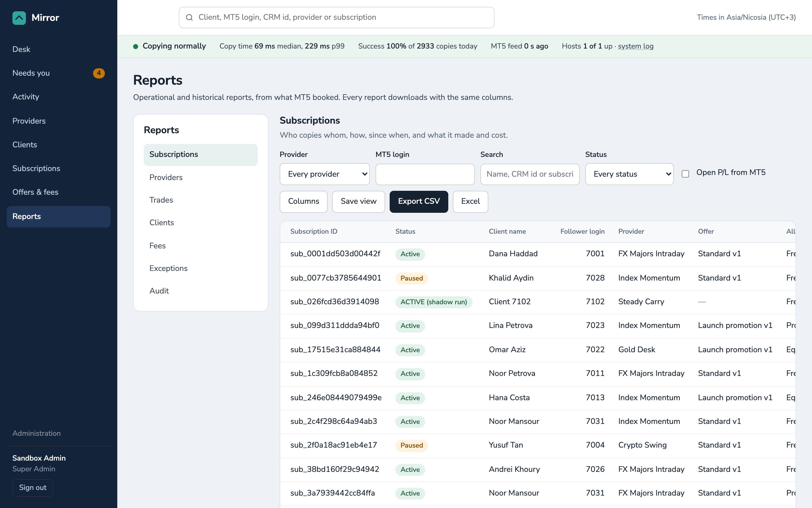
Task: Click the Save view button
Action: (x=358, y=202)
